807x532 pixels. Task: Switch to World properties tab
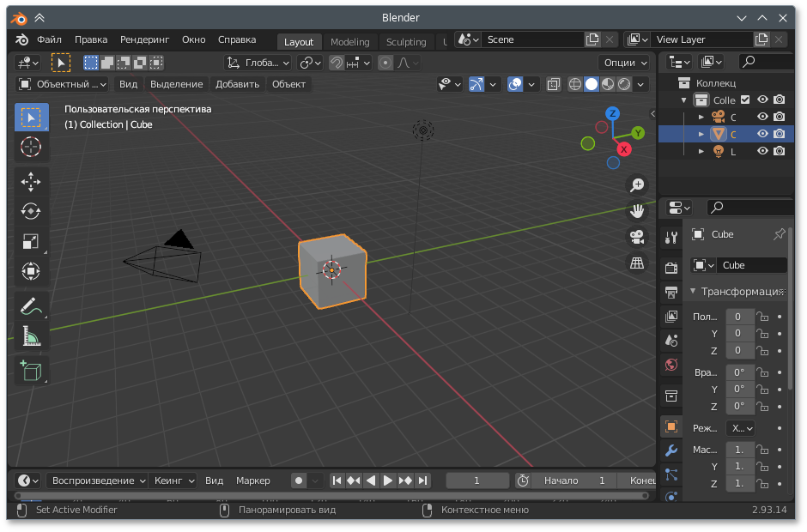click(x=670, y=365)
